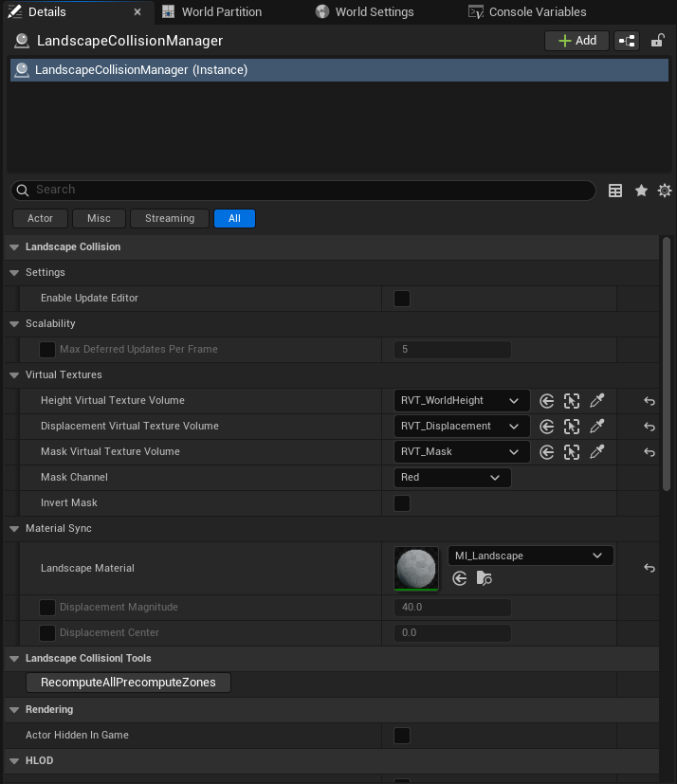Toggle the Details panel lock icon
This screenshot has height=784, width=677.
coord(657,41)
